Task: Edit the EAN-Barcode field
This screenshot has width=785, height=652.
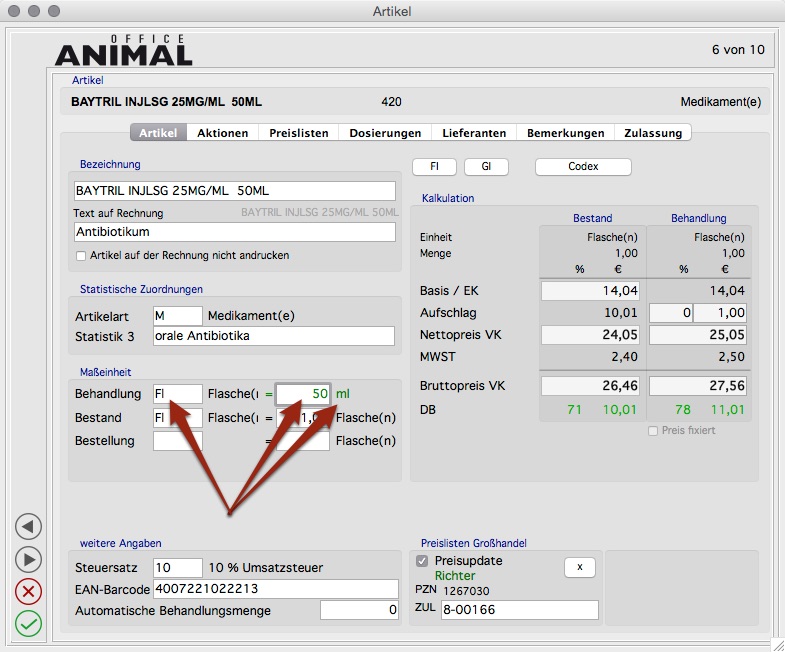Action: 276,589
